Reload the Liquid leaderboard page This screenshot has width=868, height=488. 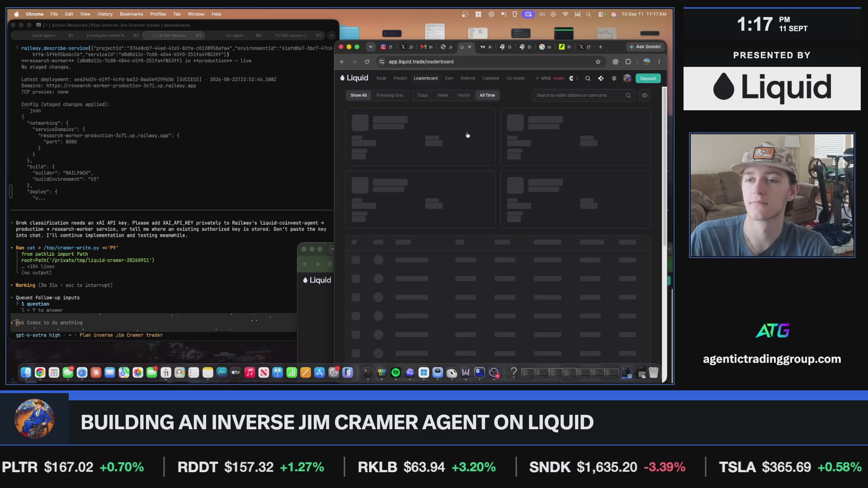367,61
